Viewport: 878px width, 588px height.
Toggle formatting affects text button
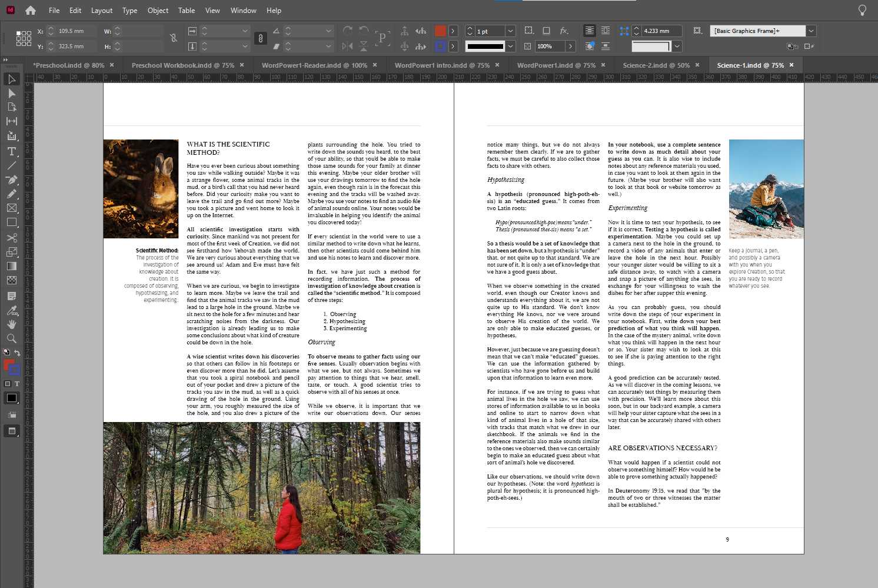16,384
